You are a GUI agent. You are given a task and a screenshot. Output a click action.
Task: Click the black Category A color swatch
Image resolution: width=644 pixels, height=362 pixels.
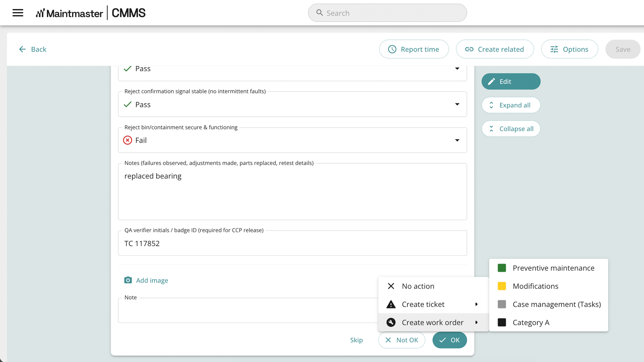(502, 322)
